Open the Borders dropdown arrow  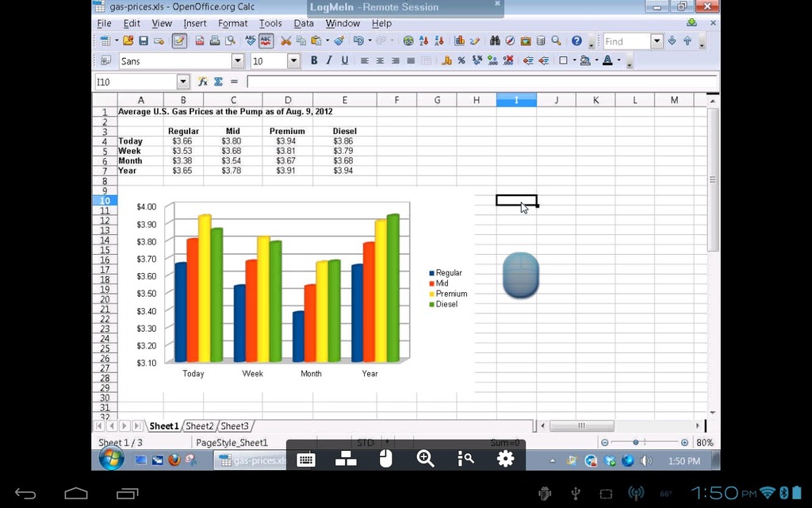pos(574,60)
